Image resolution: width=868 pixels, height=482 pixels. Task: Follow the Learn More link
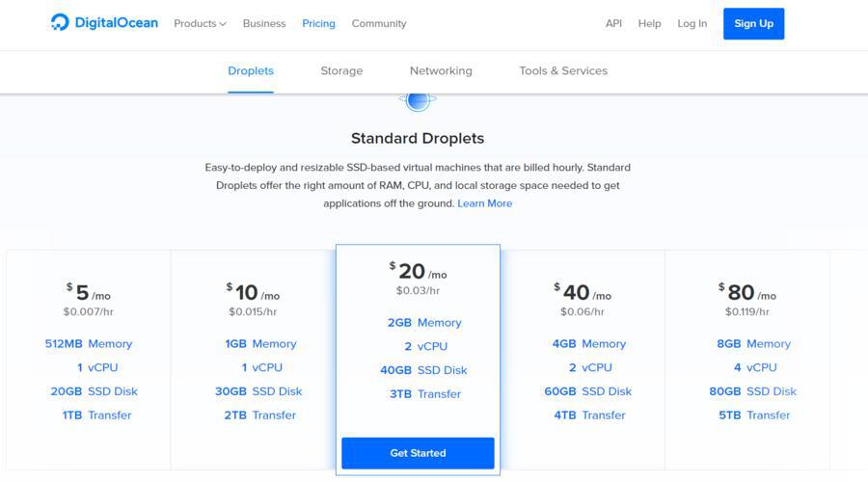pos(484,203)
